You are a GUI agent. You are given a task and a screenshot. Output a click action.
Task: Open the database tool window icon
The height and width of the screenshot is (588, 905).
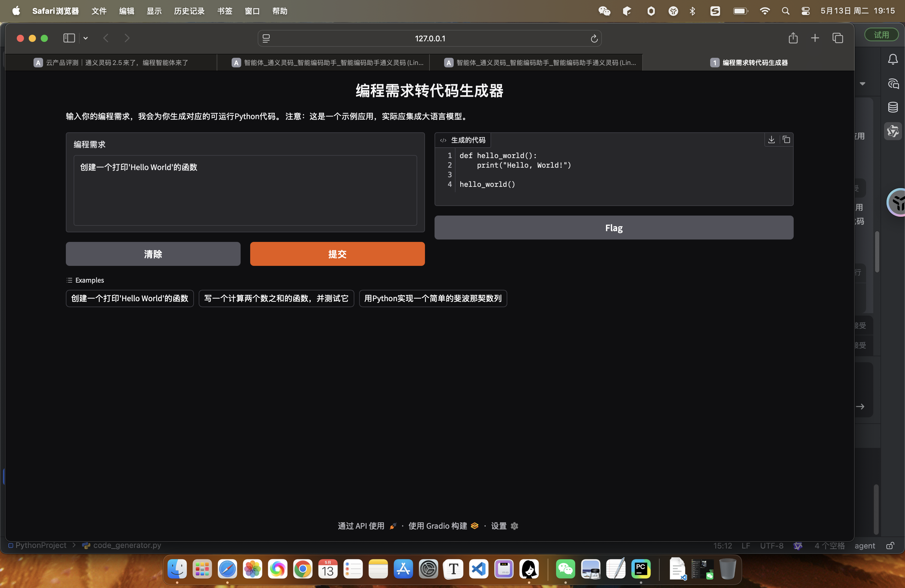pos(892,107)
